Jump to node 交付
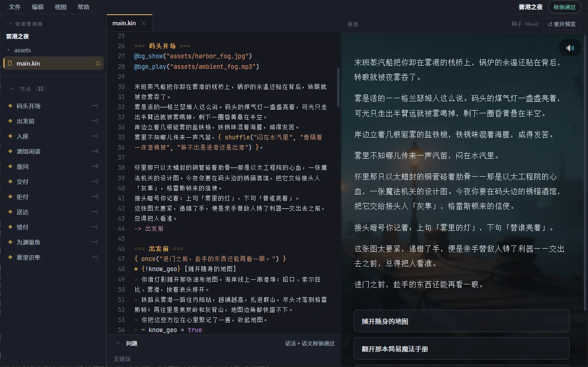Screen dimensions: 588x367 pos(53,182)
